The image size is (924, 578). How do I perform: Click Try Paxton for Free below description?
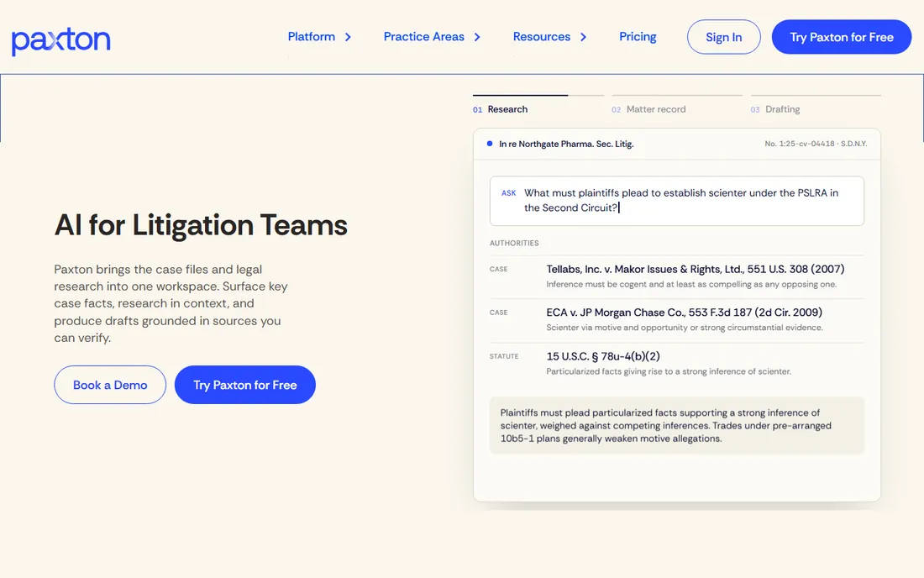tap(245, 385)
